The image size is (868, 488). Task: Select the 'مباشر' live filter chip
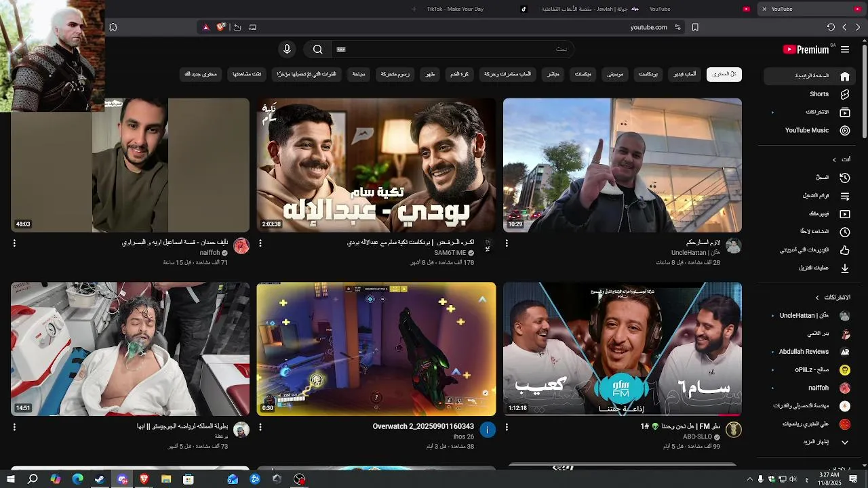[x=553, y=74]
